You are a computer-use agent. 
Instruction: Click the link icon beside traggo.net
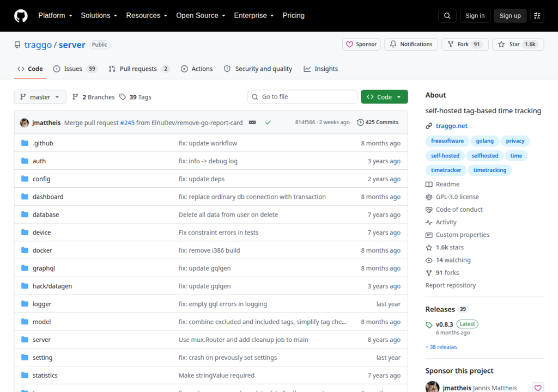click(429, 126)
